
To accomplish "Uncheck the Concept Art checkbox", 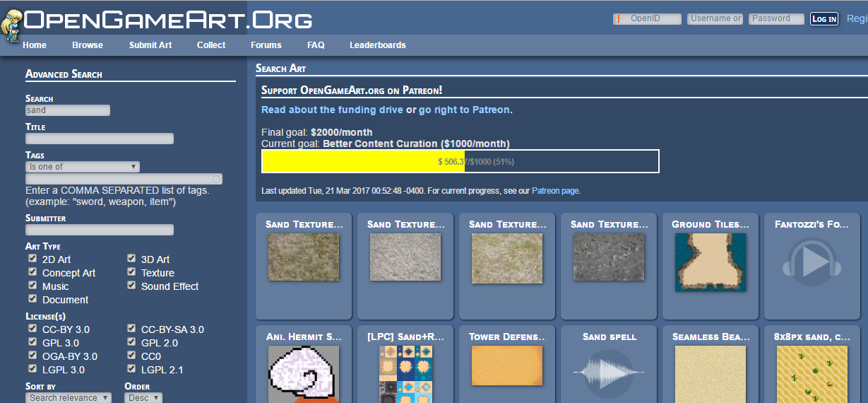I will [32, 272].
